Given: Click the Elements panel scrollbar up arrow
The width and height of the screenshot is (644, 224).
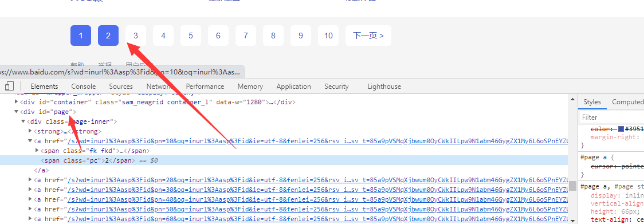Looking at the screenshot, I should click(572, 99).
